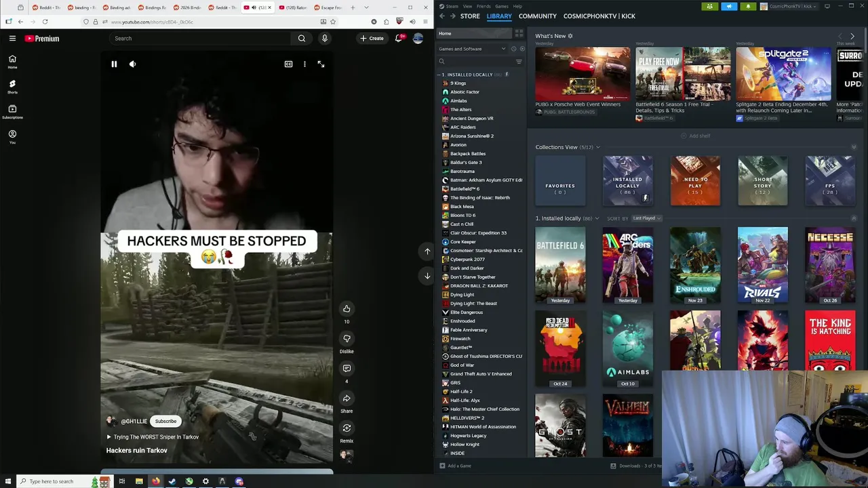The height and width of the screenshot is (488, 868).
Task: Toggle the ready-to-play filter
Action: [x=521, y=49]
